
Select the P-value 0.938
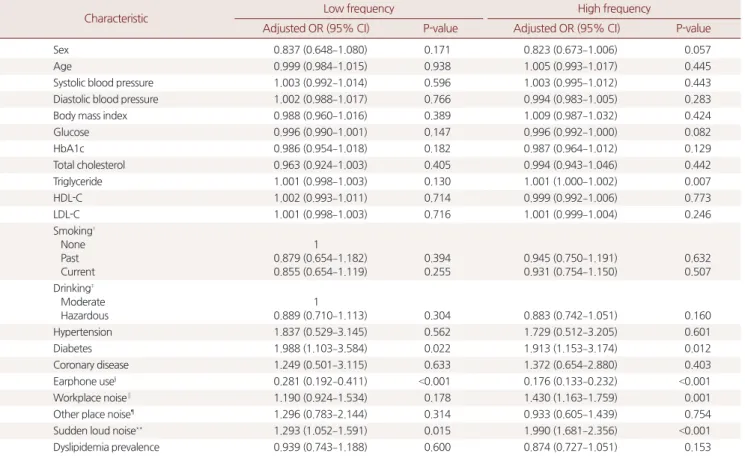[x=437, y=66]
